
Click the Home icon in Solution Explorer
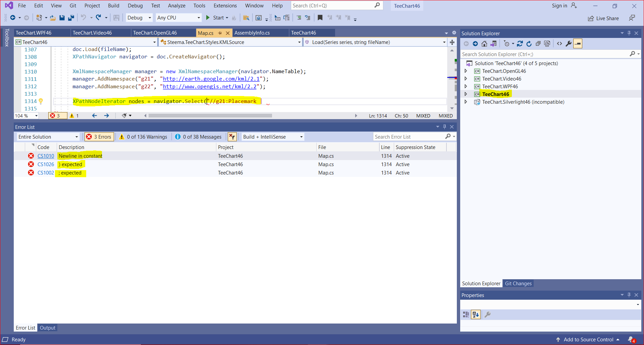(x=484, y=44)
